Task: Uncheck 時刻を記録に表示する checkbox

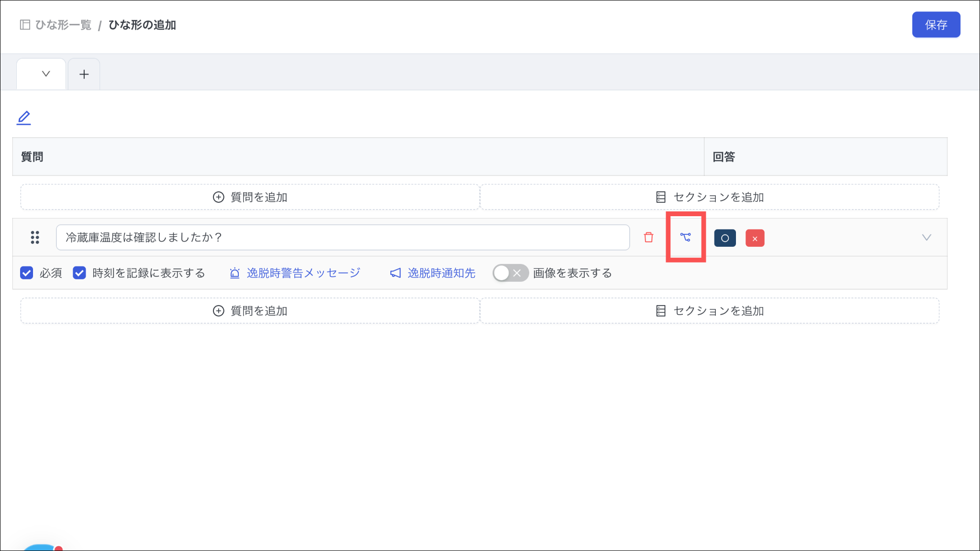Action: [x=79, y=273]
